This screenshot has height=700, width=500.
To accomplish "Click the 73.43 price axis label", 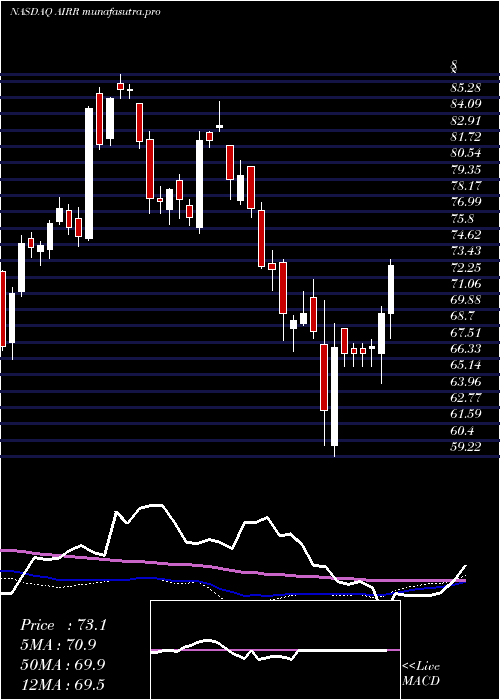I will point(466,251).
